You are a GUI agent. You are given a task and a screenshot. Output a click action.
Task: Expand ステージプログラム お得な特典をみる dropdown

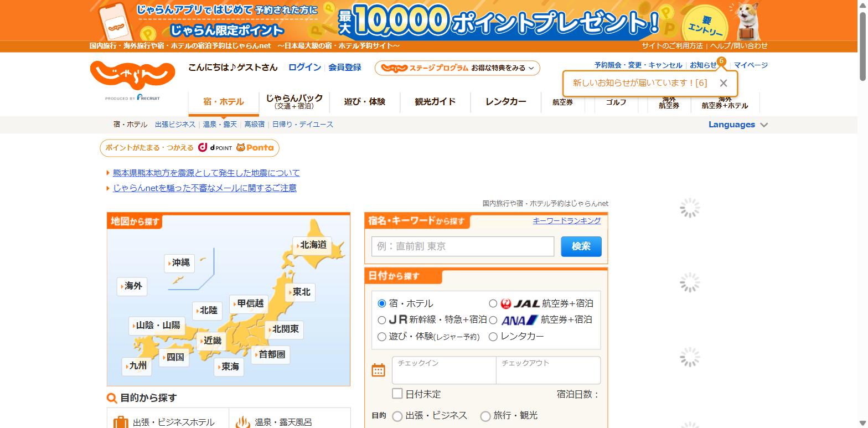(x=457, y=68)
